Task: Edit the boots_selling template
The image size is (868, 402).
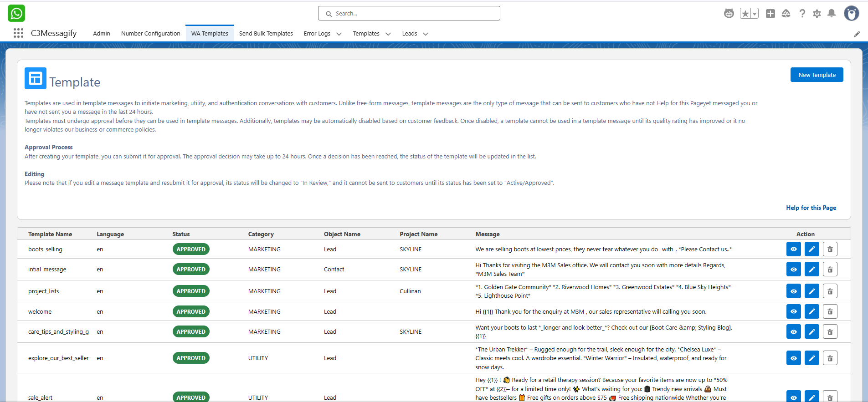Action: click(x=812, y=249)
